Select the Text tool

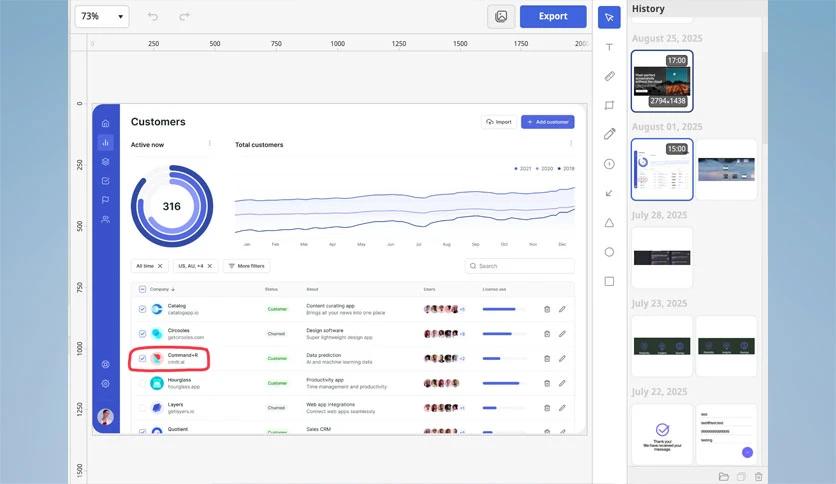point(609,47)
